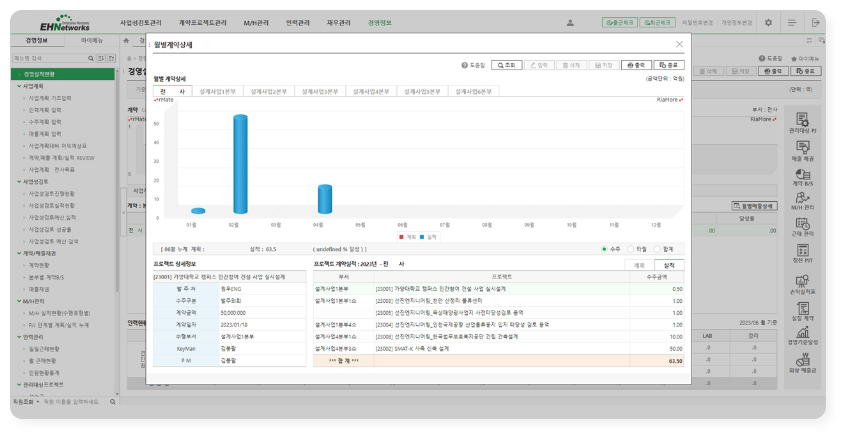This screenshot has width=846, height=439.
Task: Click the 조회 search button in dialog
Action: click(x=506, y=64)
